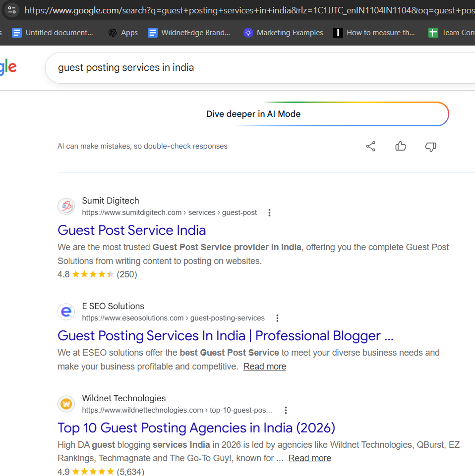
Task: Click the Sumit Digitech site name
Action: tap(110, 201)
